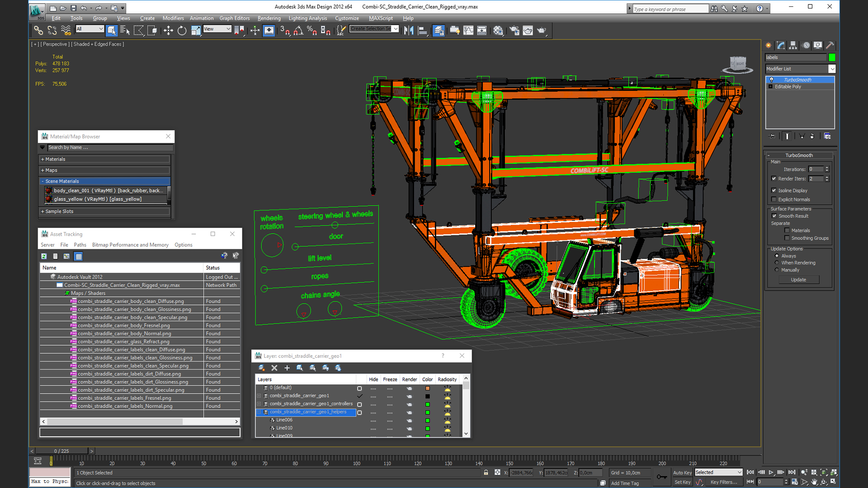This screenshot has height=488, width=868.
Task: Select the When Rendering radio button
Action: (x=777, y=263)
